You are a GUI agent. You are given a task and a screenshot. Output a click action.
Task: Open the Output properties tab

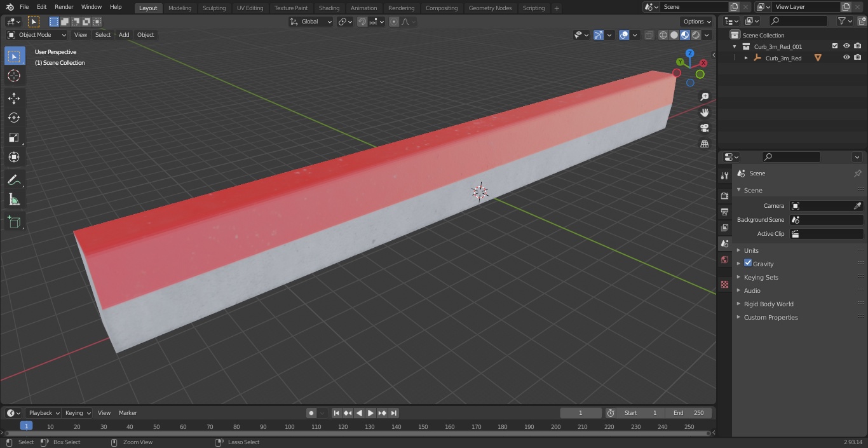click(724, 212)
